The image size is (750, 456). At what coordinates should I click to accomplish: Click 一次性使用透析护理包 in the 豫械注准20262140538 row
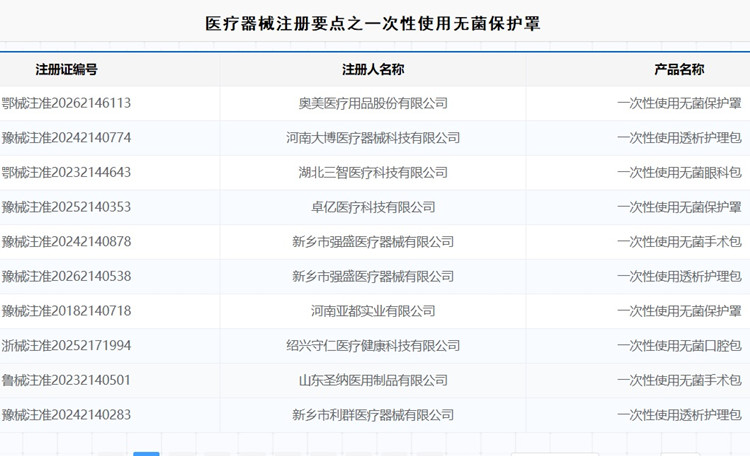coord(679,276)
